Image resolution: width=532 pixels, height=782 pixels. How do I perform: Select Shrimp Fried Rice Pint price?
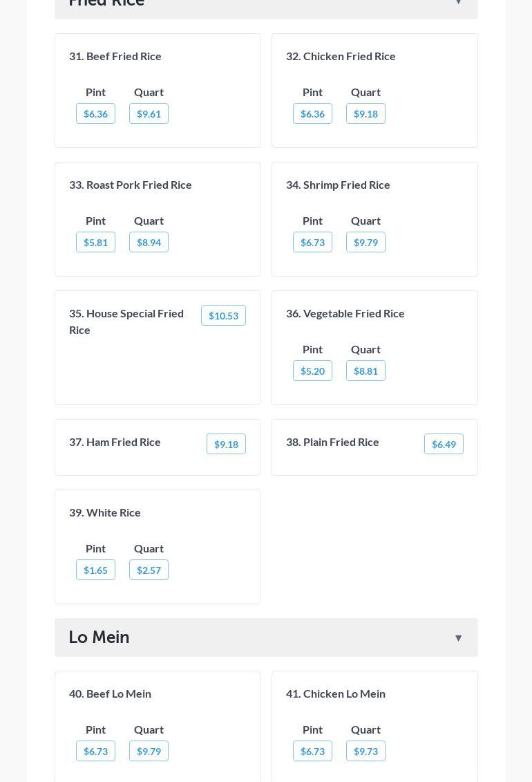[x=312, y=243]
